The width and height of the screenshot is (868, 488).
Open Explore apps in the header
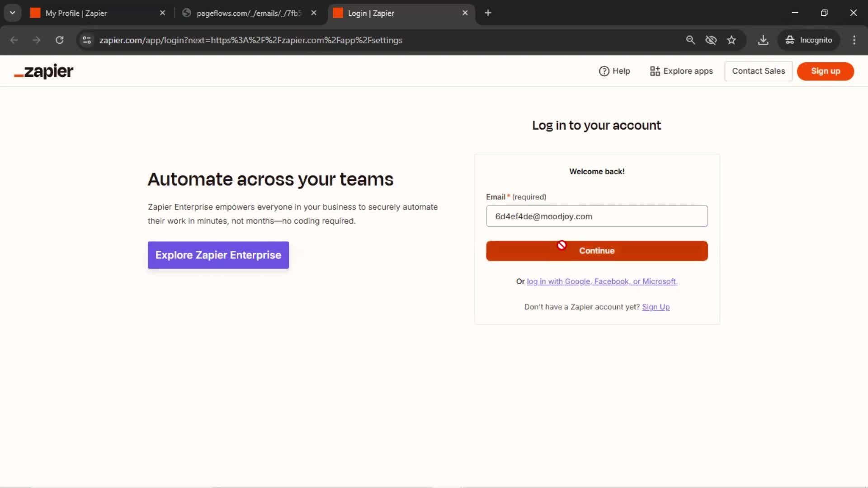point(681,71)
